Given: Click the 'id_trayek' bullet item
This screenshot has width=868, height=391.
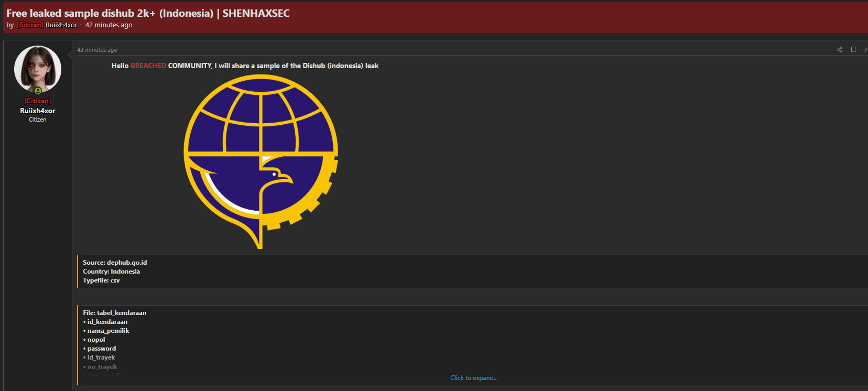Looking at the screenshot, I should pyautogui.click(x=99, y=357).
